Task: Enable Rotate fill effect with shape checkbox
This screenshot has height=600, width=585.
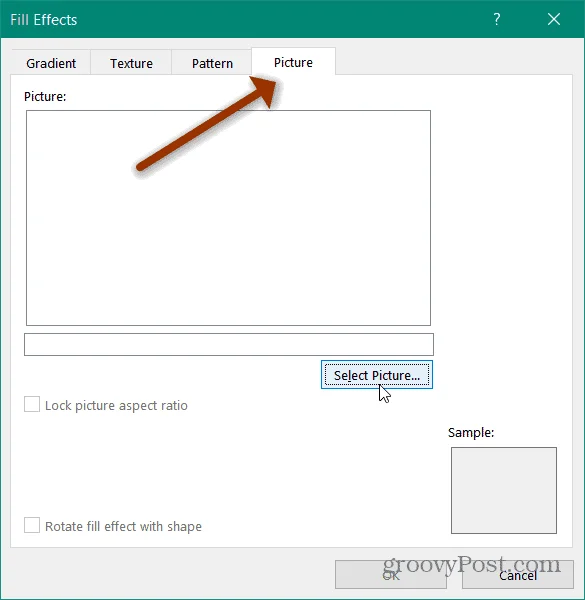Action: coord(32,525)
